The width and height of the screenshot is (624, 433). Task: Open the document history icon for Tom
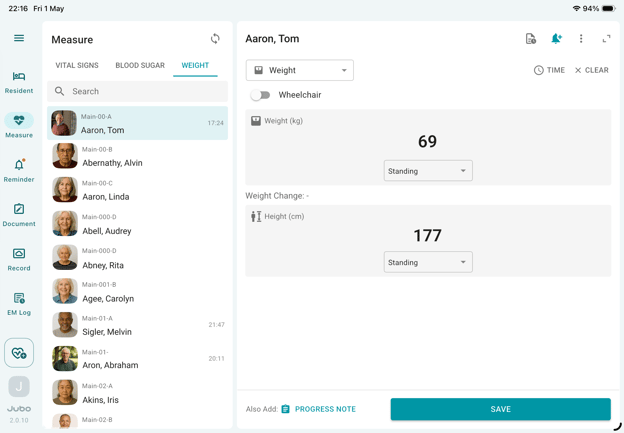[x=530, y=39]
